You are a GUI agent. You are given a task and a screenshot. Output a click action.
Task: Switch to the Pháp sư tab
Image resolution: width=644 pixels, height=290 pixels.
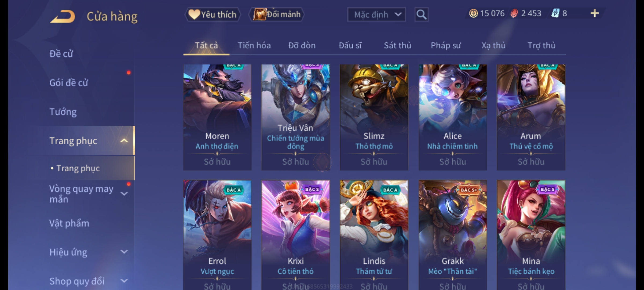coord(446,45)
